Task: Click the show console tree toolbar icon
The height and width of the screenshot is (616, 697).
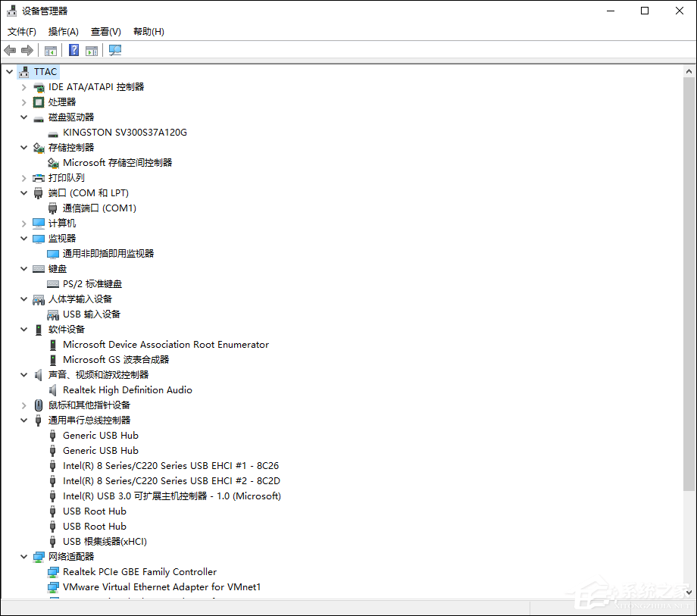Action: tap(50, 50)
